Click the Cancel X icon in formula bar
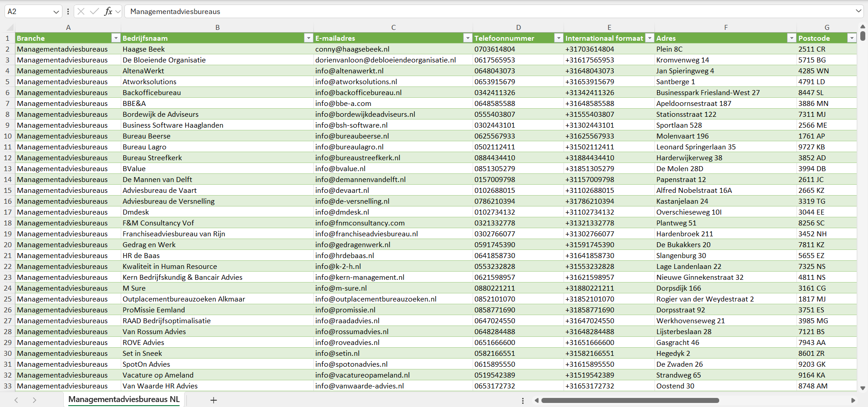This screenshot has width=868, height=407. tap(81, 11)
